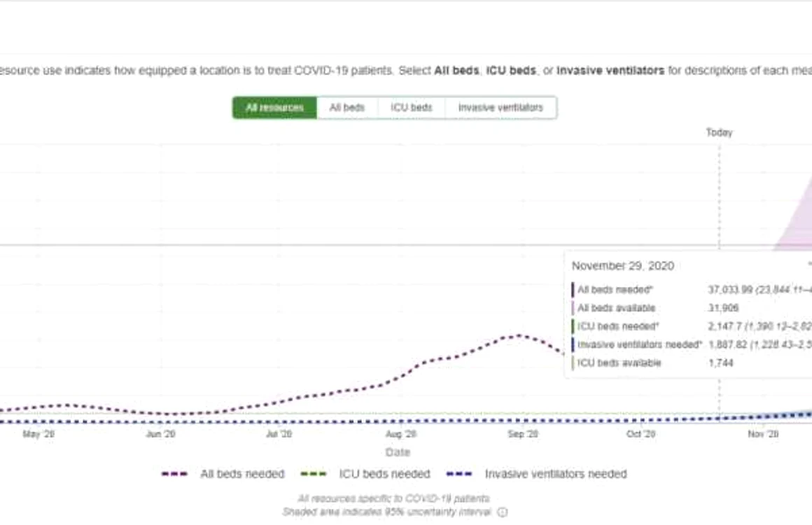
Task: Open the ICU beds tab
Action: pyautogui.click(x=411, y=108)
